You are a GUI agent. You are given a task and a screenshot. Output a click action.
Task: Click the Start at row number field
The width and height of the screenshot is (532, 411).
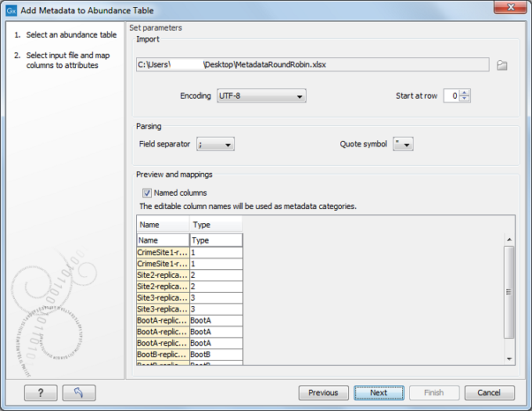tap(451, 96)
